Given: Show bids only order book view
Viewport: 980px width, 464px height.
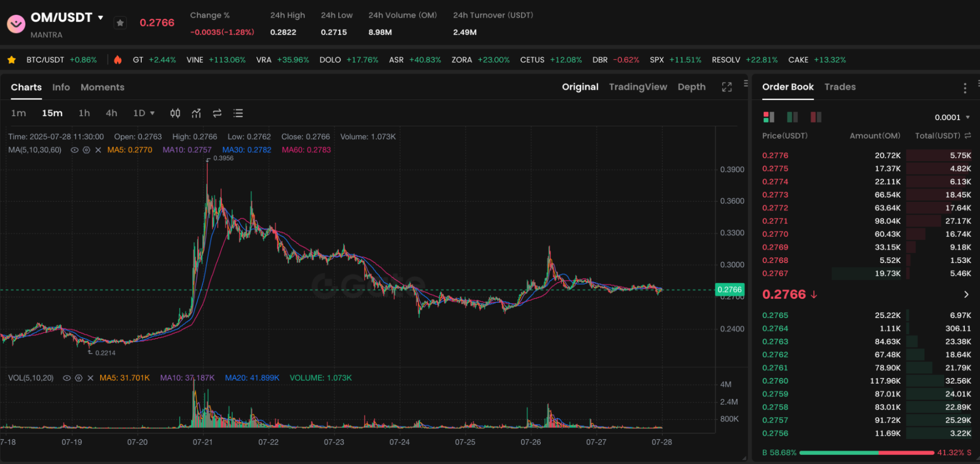Looking at the screenshot, I should pyautogui.click(x=792, y=117).
